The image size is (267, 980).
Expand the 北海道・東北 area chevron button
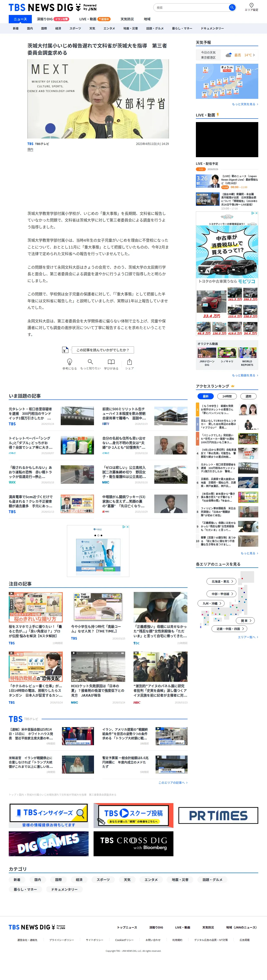222,581
